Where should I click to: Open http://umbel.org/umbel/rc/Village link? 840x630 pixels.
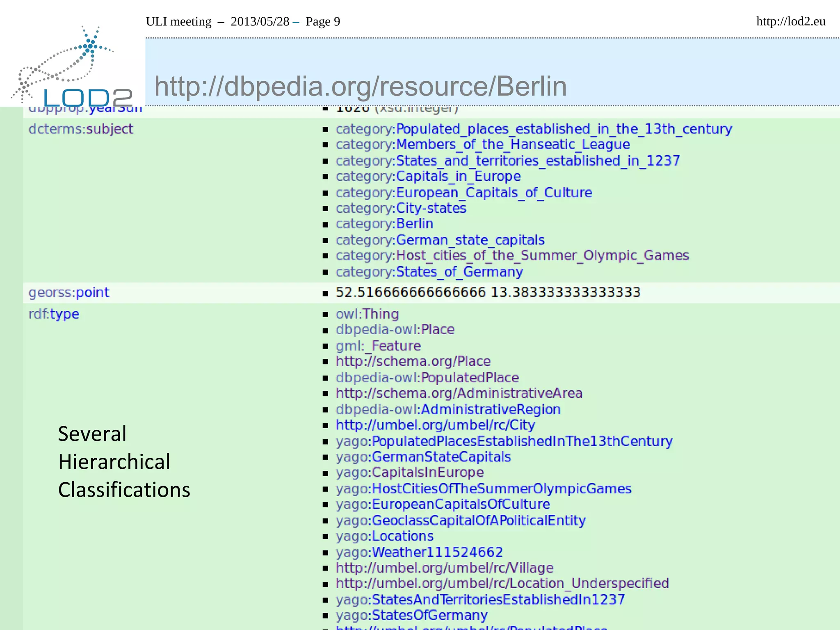click(x=445, y=568)
